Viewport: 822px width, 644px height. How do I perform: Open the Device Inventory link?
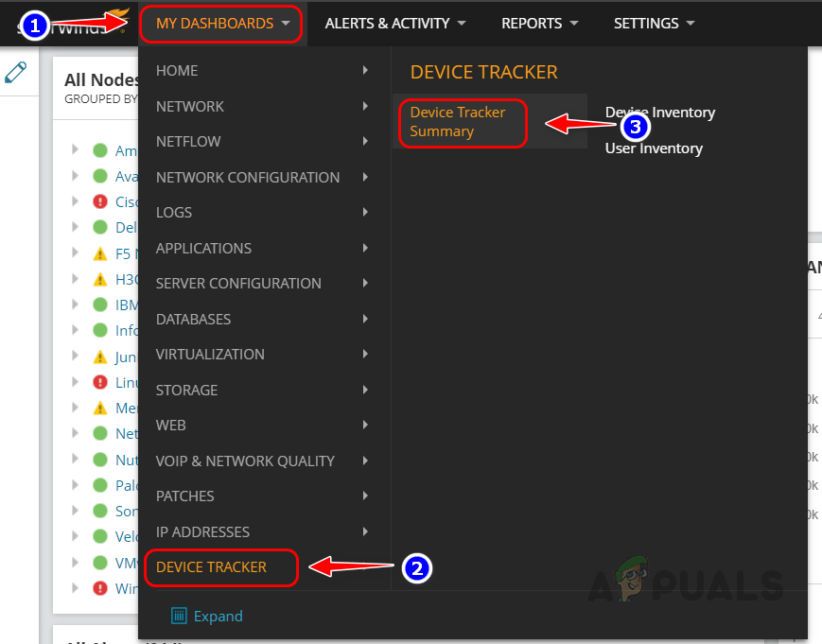point(660,113)
